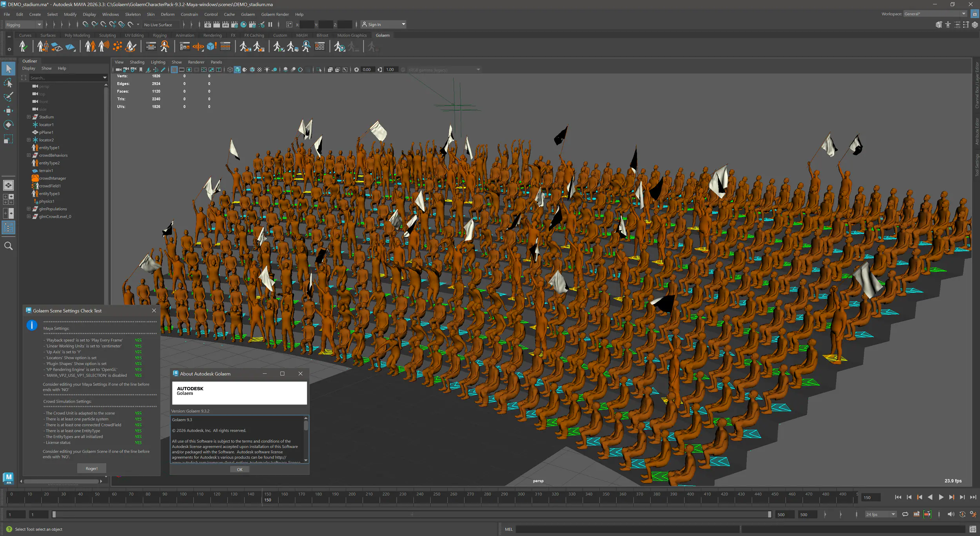The width and height of the screenshot is (980, 536).
Task: Open the 24 fps frame rate dropdown
Action: click(880, 514)
